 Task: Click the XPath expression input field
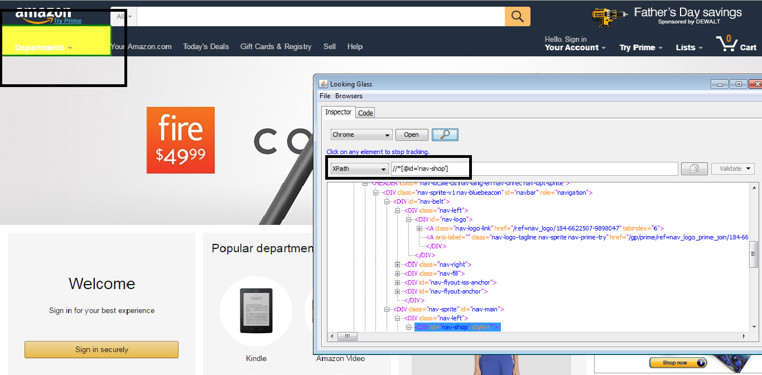tap(534, 169)
